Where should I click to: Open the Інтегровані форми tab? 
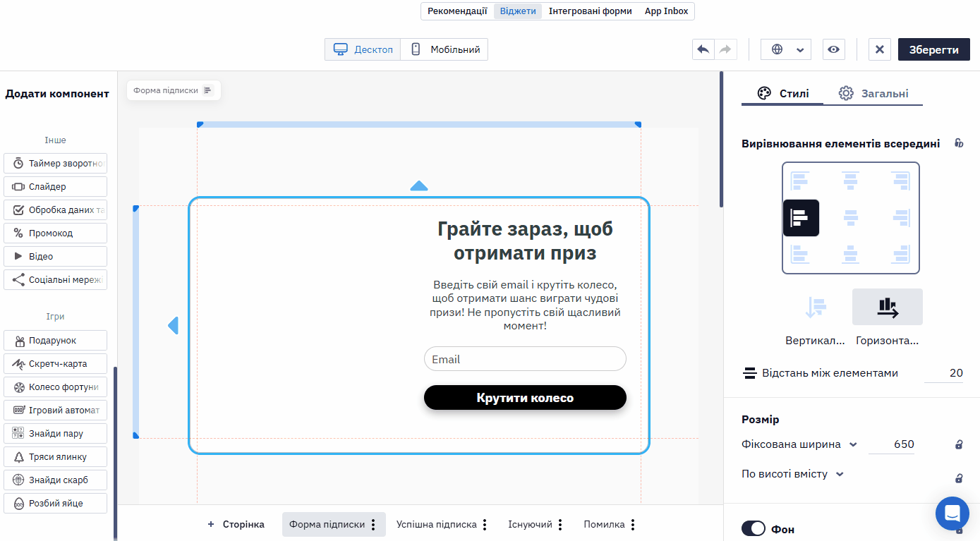[591, 11]
